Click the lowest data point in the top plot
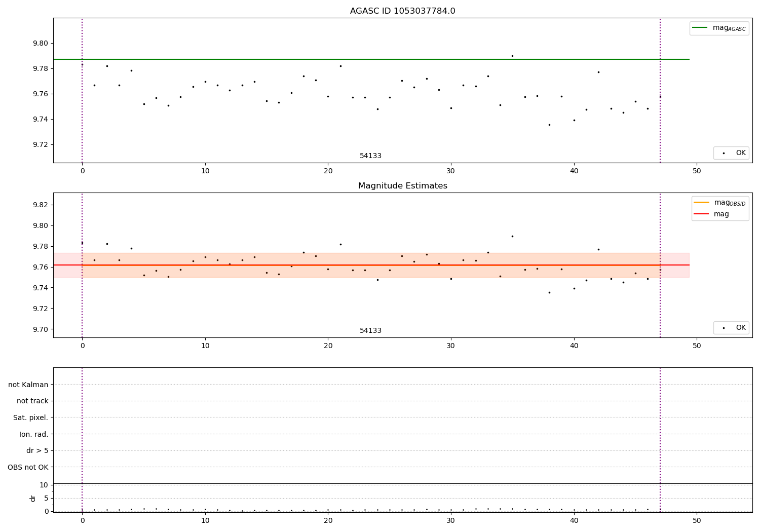 coord(549,125)
